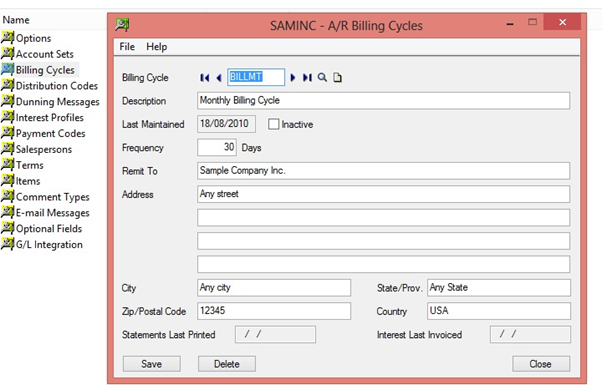Image resolution: width=602 pixels, height=385 pixels.
Task: Open the Dunning Messages icon
Action: pos(7,101)
